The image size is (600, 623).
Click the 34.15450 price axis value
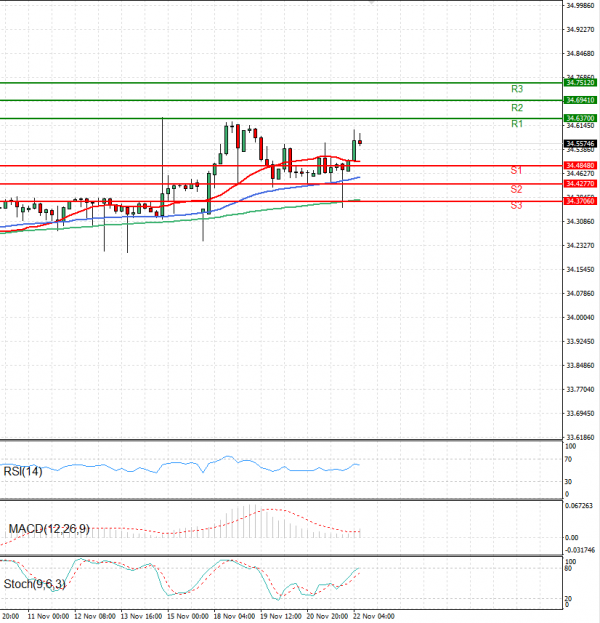coord(580,270)
